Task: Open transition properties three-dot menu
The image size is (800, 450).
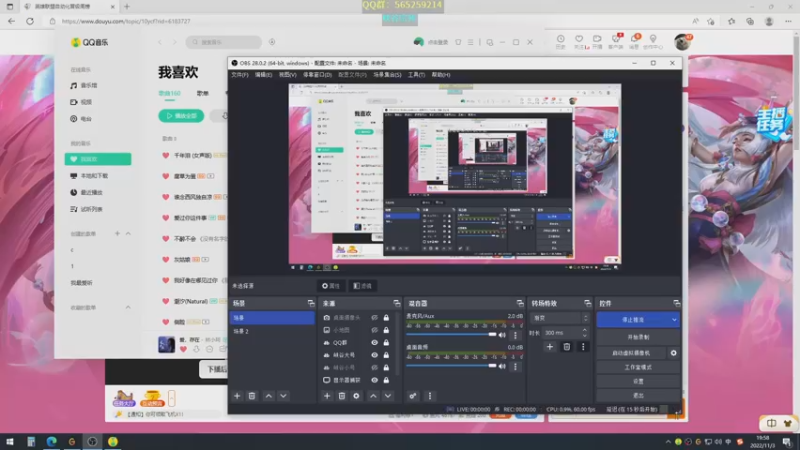Action: tap(583, 347)
